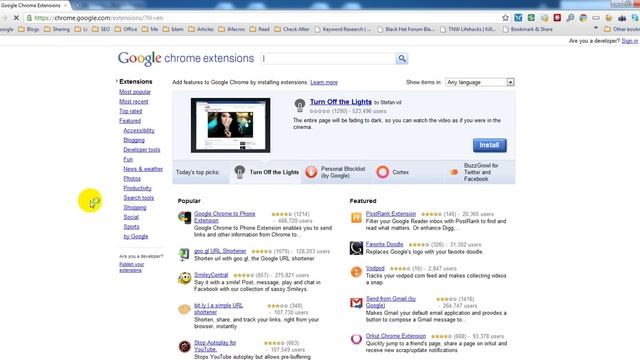This screenshot has width=640, height=360.
Task: Click the Sign in link
Action: point(629,41)
